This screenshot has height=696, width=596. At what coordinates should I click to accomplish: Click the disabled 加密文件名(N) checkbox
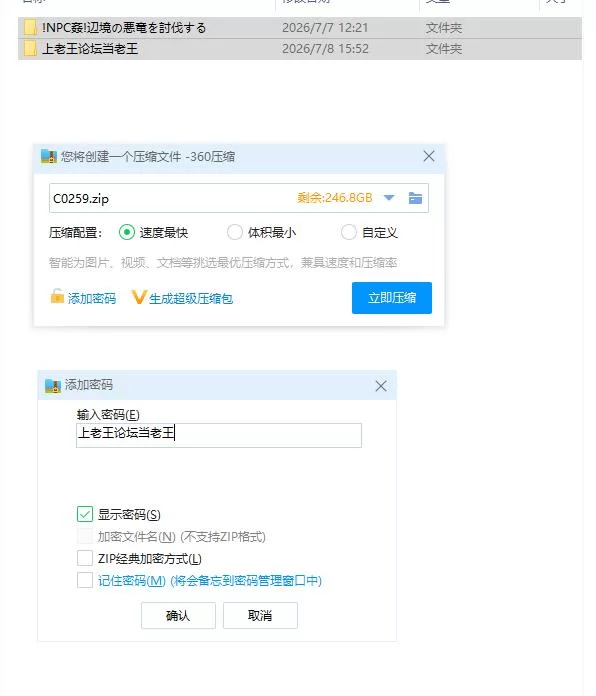(85, 536)
